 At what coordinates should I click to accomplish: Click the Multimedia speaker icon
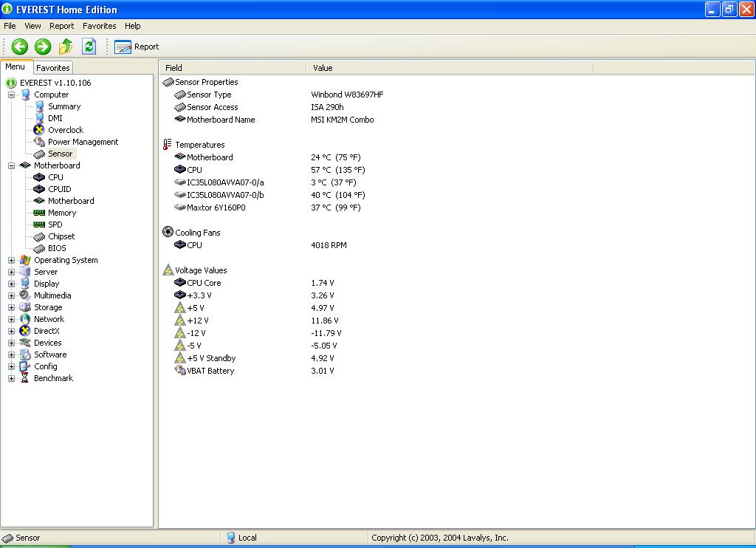(x=25, y=295)
